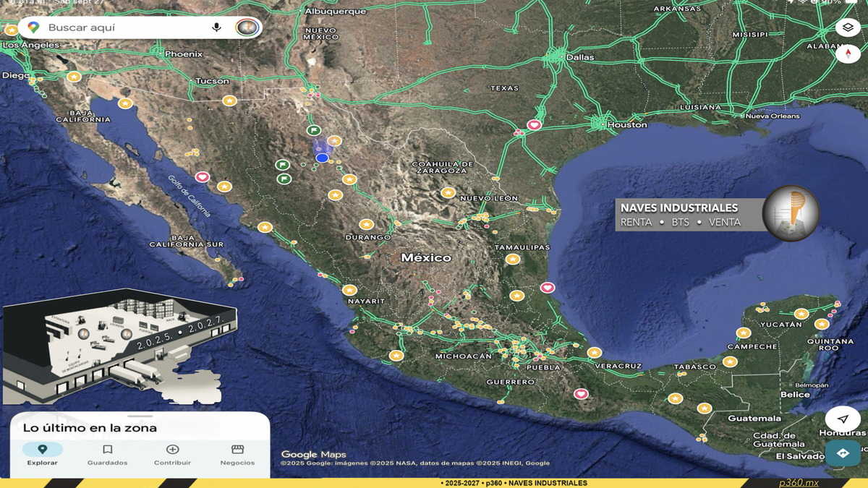This screenshot has width=868, height=488.
Task: Open the Guardados tab
Action: pos(107,455)
